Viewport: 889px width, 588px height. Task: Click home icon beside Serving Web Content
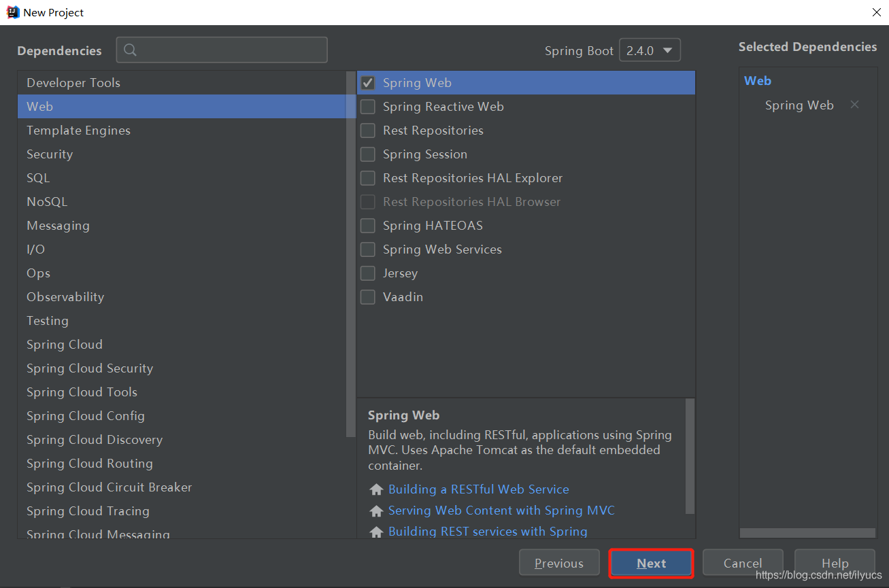point(376,511)
